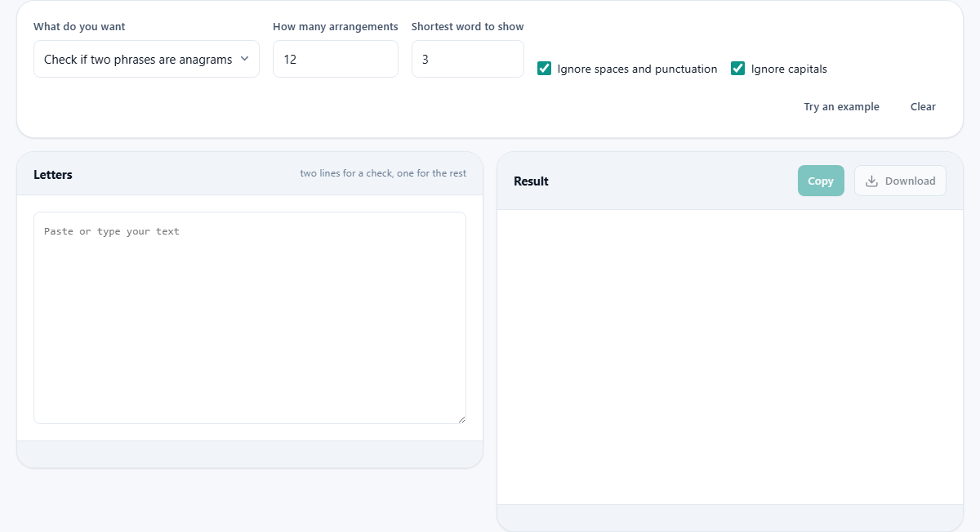Focus the 'Shortest word to show' field

[x=468, y=59]
